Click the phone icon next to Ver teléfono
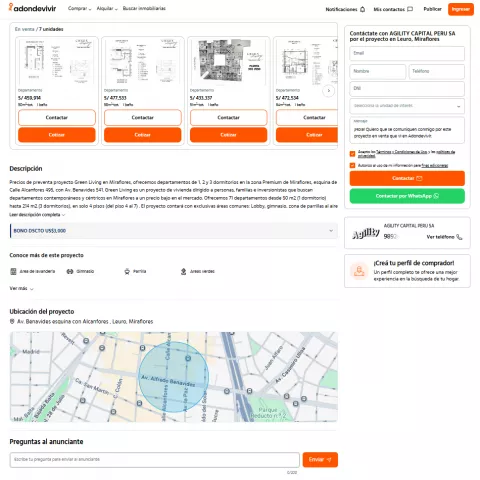480x480 pixels. tap(459, 237)
